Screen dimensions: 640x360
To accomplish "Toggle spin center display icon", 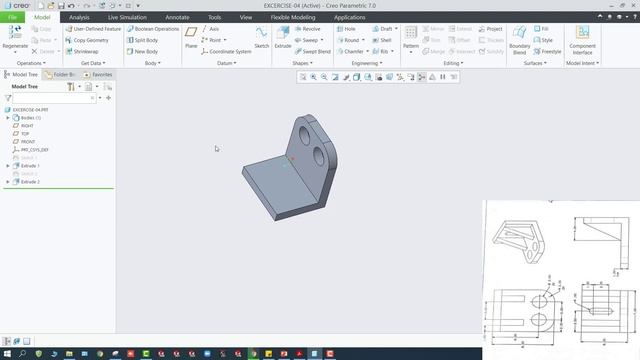I will tap(422, 77).
